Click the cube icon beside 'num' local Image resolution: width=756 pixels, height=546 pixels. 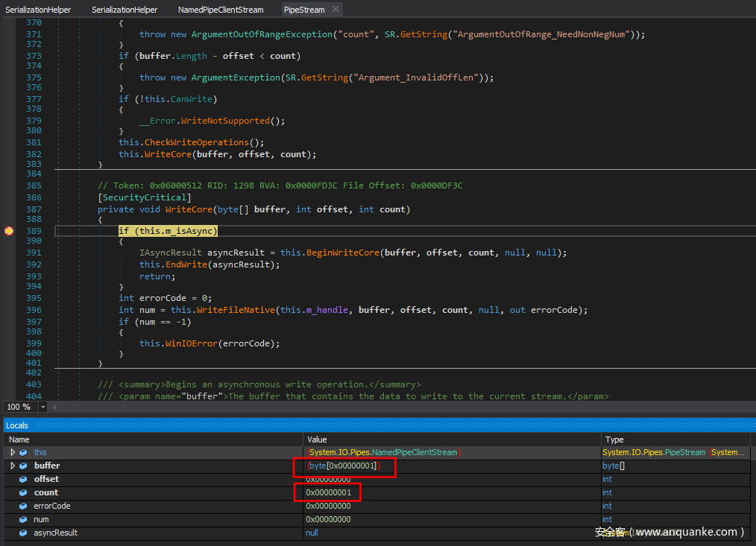pos(23,519)
